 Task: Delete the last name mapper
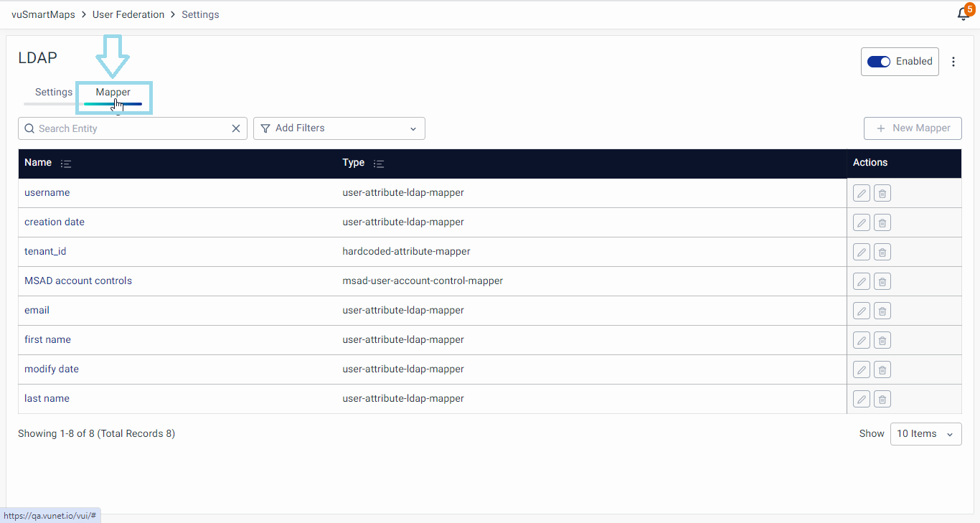click(882, 399)
